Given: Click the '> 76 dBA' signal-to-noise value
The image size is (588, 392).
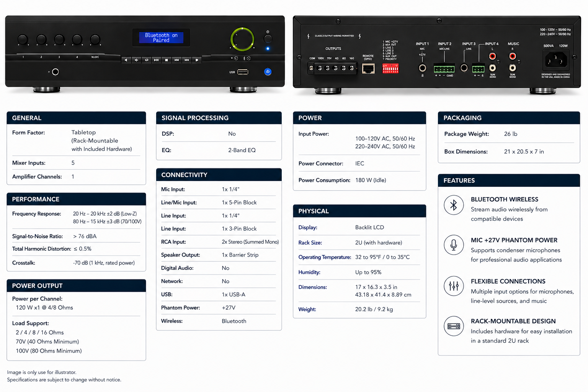Looking at the screenshot, I should (x=85, y=236).
